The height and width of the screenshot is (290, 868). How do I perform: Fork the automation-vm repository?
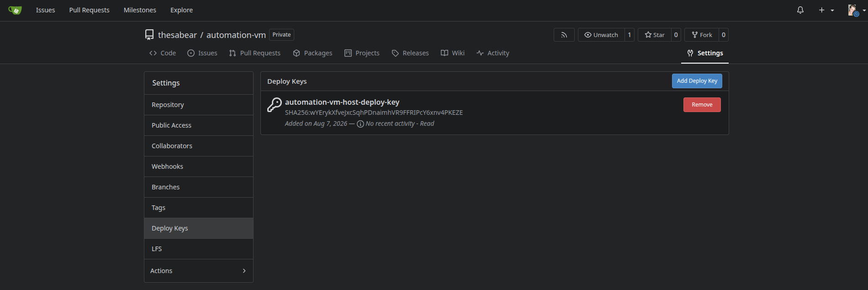[x=702, y=35]
